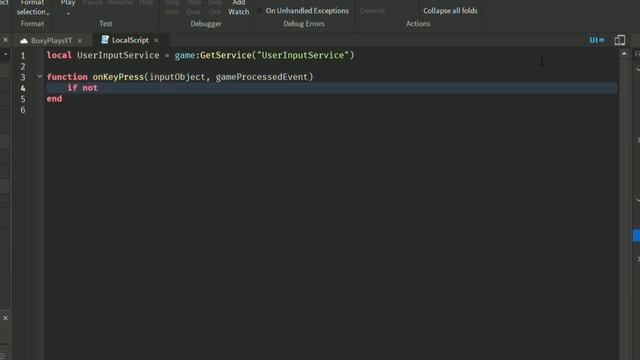Click the inputObject parameter
This screenshot has width=640, height=360.
pos(177,77)
